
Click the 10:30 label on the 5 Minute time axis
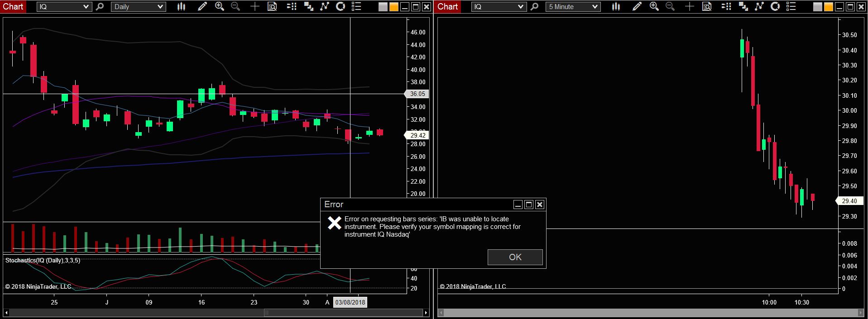tap(801, 302)
